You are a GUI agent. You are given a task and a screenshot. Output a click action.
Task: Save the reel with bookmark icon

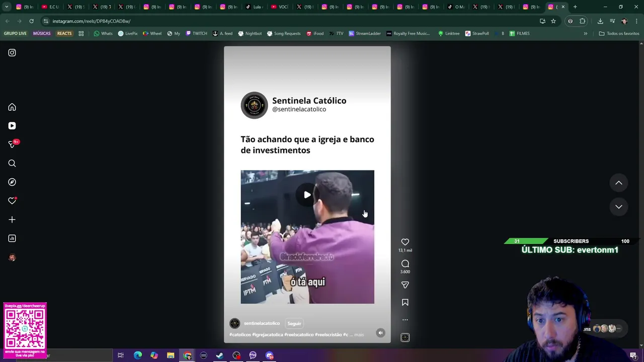point(405,302)
